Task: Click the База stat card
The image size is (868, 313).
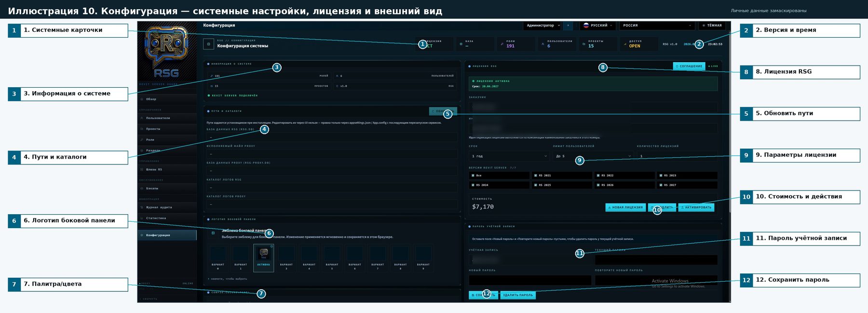Action: point(475,44)
